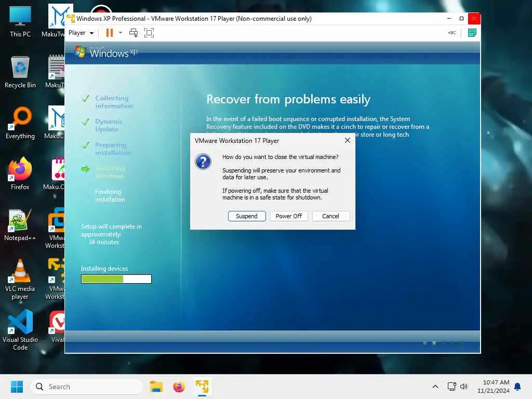
Task: Open the Player menu
Action: coord(81,33)
